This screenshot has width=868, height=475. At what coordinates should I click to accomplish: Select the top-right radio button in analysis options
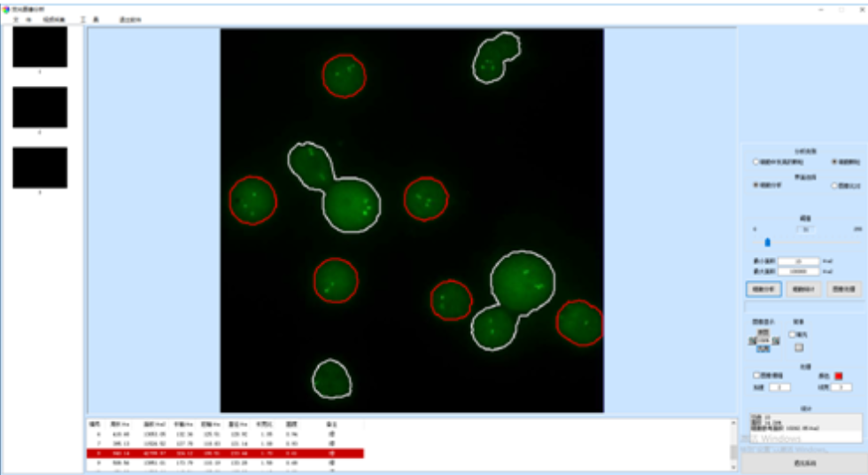click(x=833, y=162)
